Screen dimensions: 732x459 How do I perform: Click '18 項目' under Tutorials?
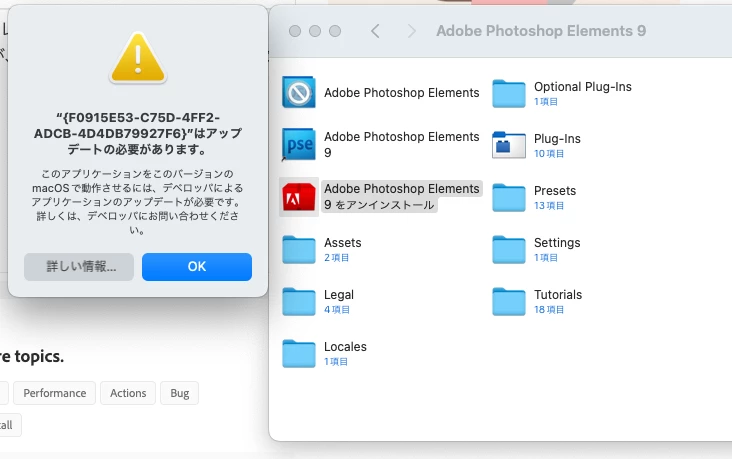pos(549,310)
